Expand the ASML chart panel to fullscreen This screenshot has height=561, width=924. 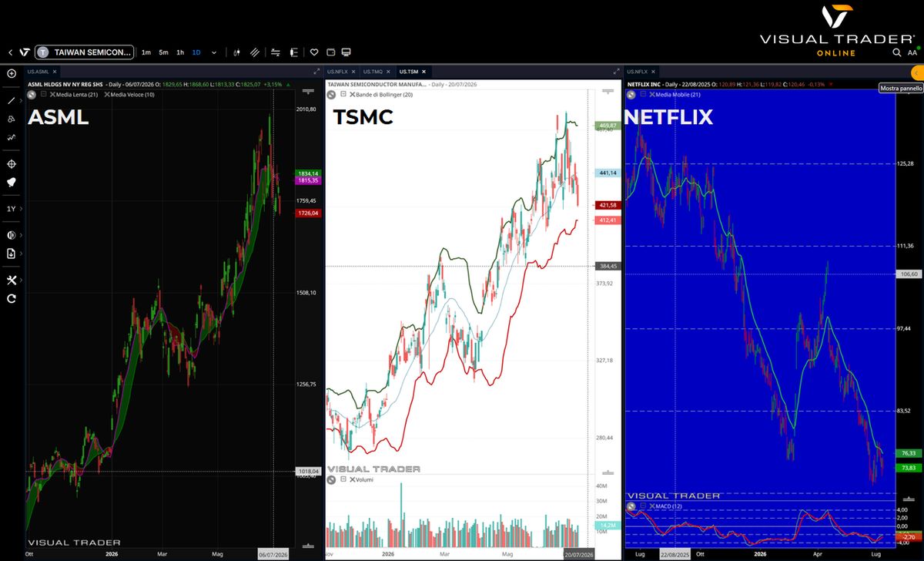[316, 72]
